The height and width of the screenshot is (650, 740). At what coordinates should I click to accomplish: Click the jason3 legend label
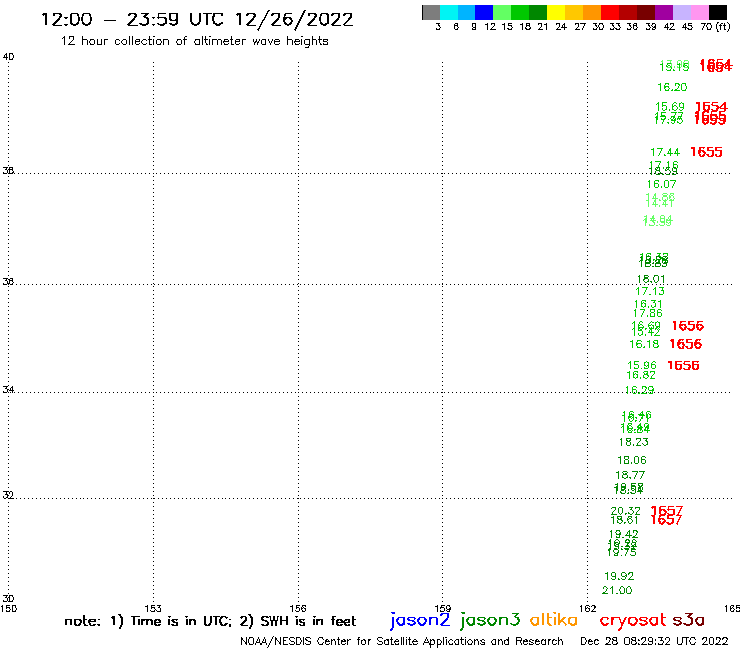[490, 620]
